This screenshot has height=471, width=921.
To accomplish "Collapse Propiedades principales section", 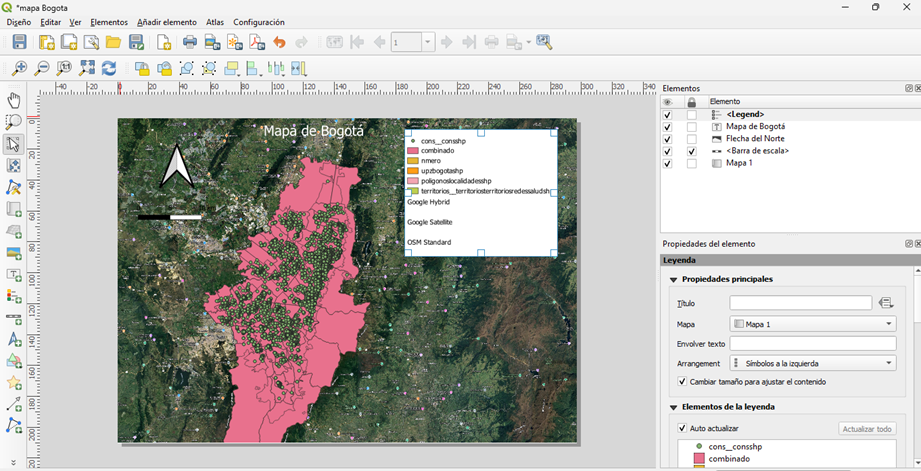I will (x=674, y=280).
